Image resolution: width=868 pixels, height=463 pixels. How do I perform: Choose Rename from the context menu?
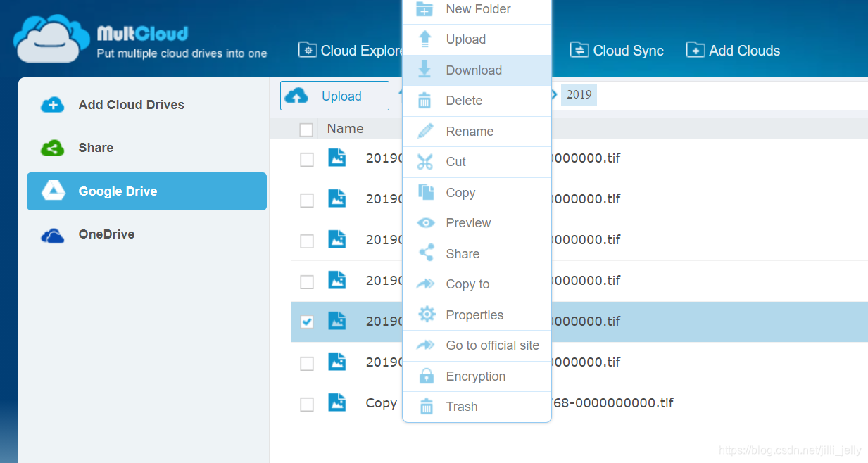477,132
